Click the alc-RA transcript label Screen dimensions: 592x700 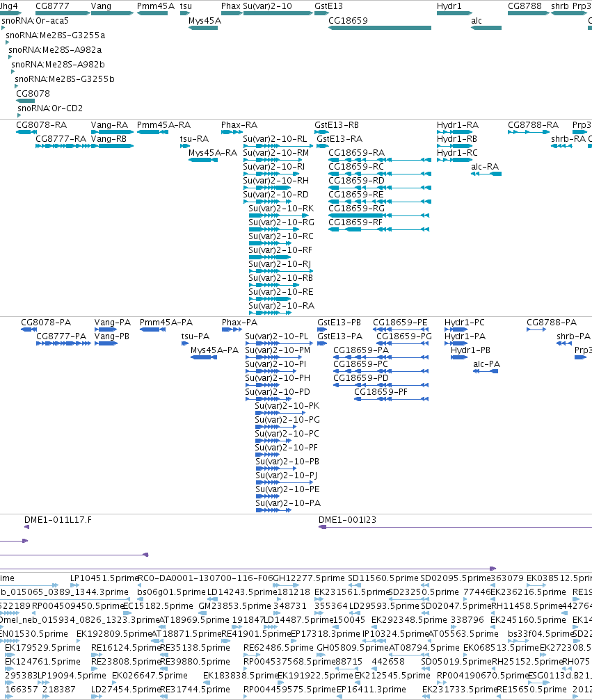[485, 167]
